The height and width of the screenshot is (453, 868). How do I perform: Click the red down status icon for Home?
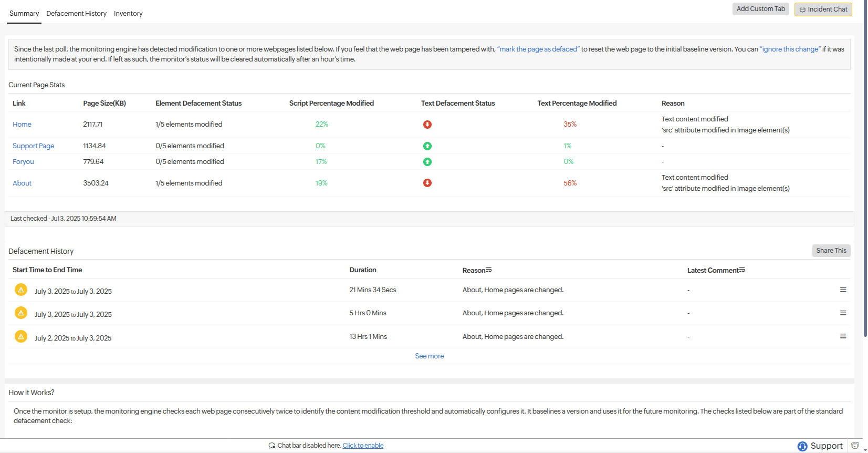(x=427, y=125)
